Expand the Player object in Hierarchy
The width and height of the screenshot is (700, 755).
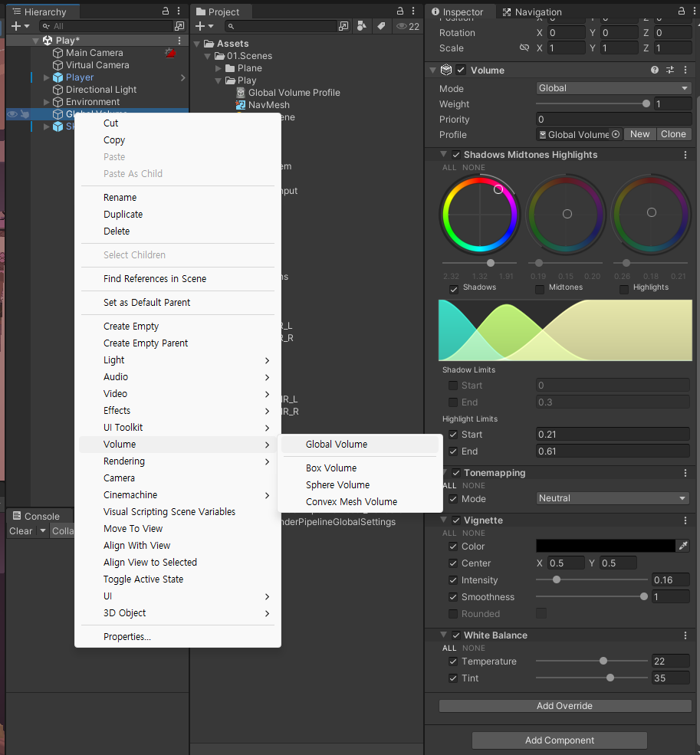point(46,77)
